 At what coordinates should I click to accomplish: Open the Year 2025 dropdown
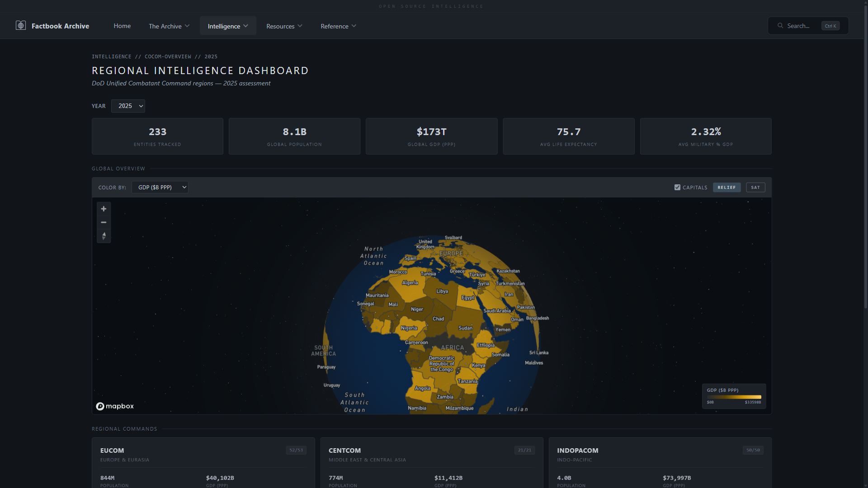[128, 106]
